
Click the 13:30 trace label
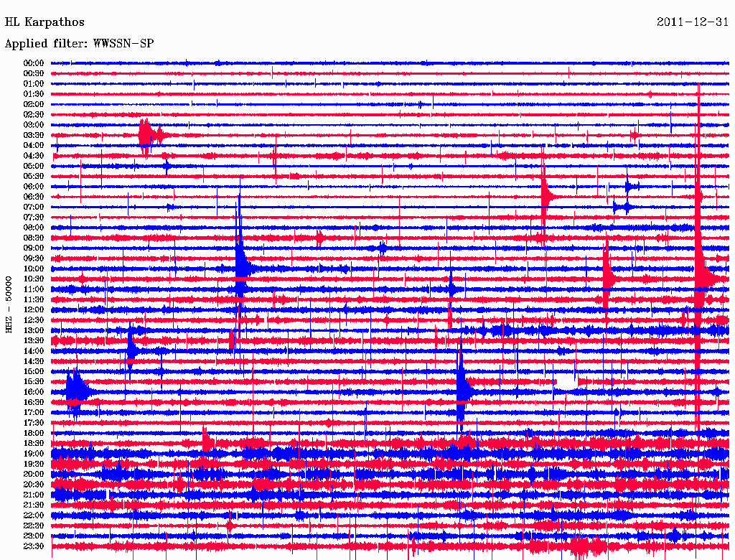click(33, 340)
